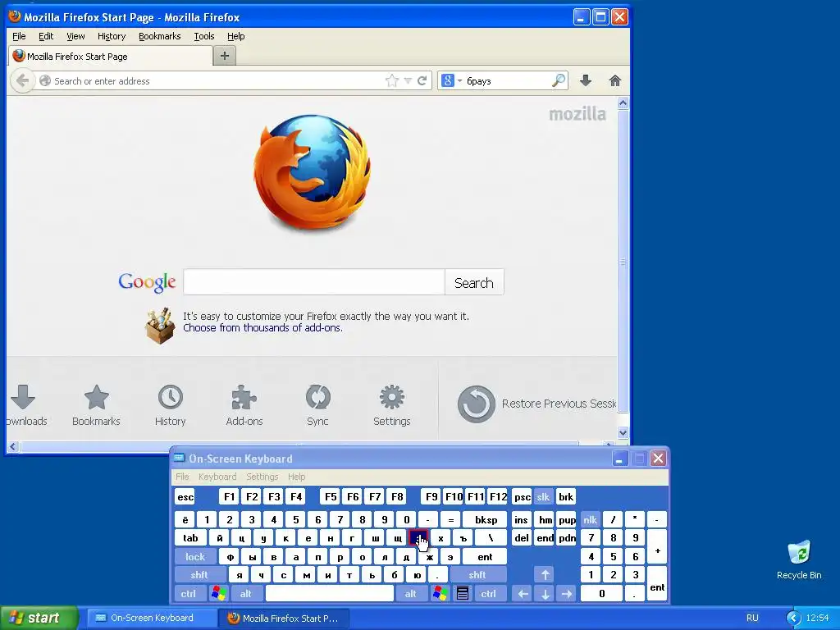The height and width of the screenshot is (630, 840).
Task: Select the Mozilla Firefox Start Page tab
Action: click(x=111, y=57)
